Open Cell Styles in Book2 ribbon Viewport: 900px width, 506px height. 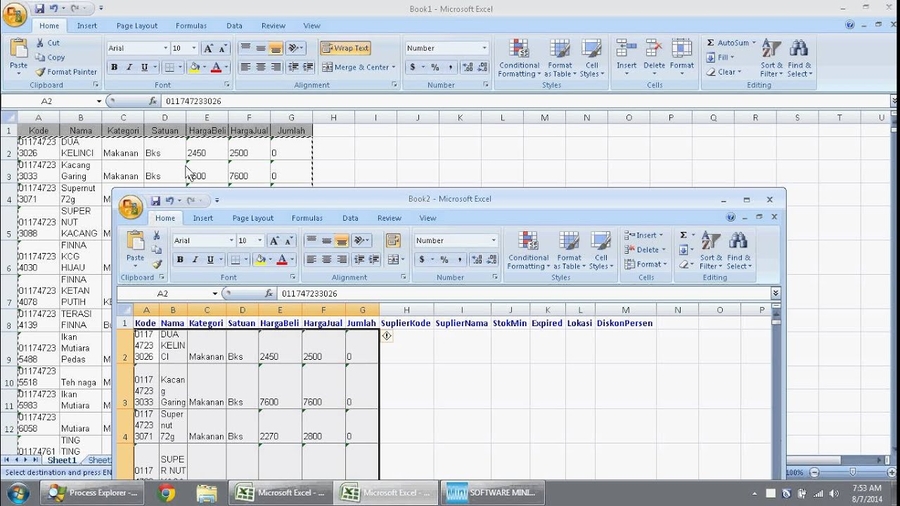tap(602, 251)
